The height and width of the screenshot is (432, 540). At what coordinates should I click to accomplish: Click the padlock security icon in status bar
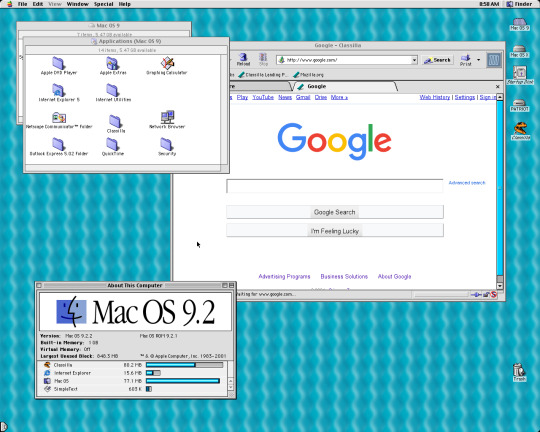486,295
